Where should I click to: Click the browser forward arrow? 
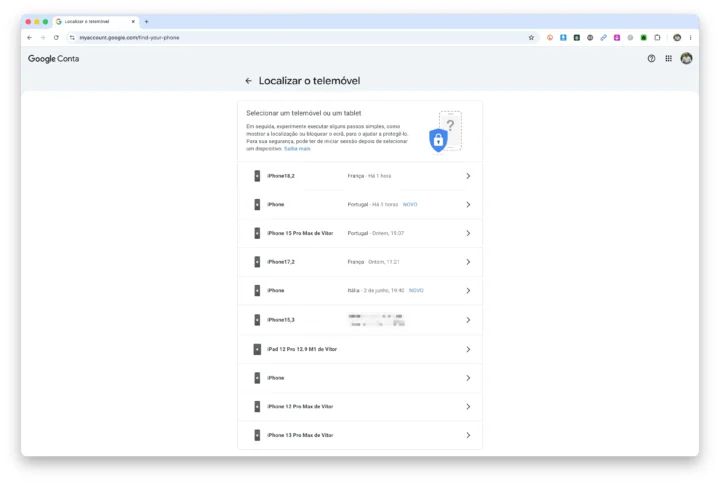coord(43,38)
